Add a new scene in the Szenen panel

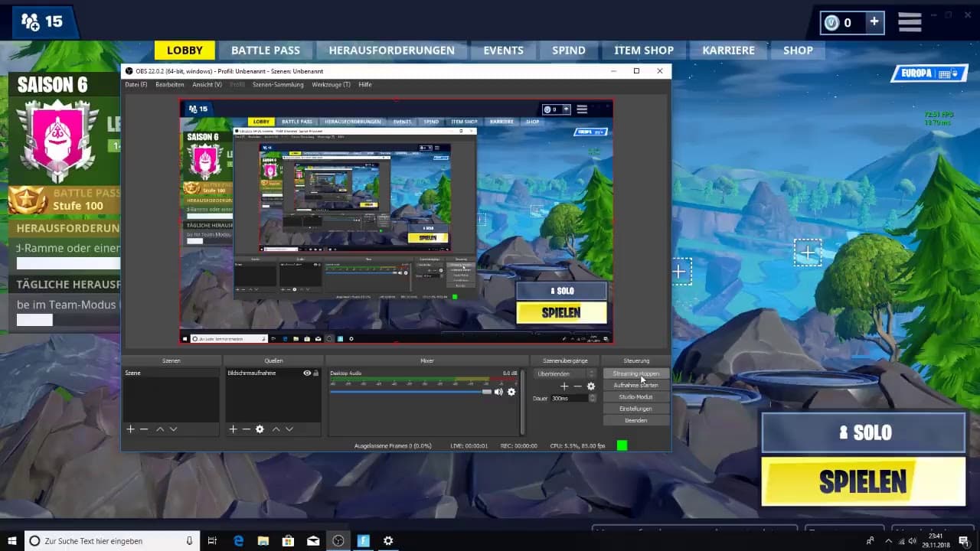130,429
